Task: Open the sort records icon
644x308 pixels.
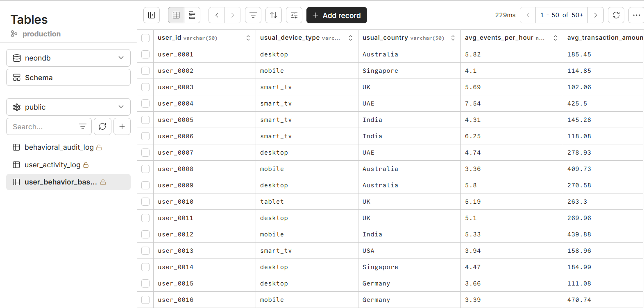Action: (x=274, y=15)
